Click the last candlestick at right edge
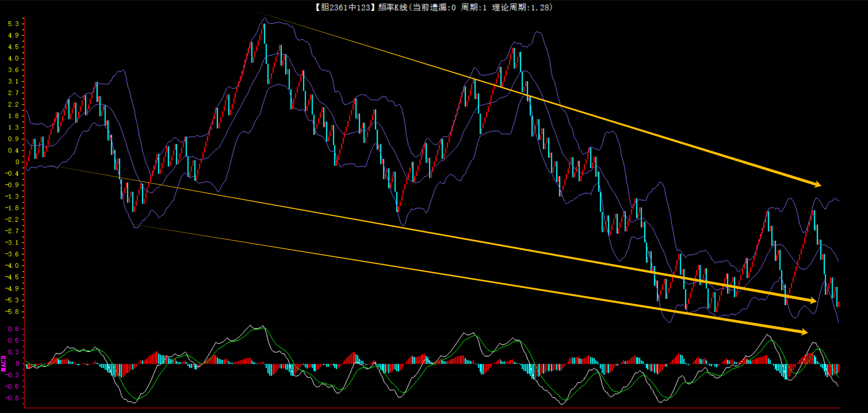 click(838, 304)
